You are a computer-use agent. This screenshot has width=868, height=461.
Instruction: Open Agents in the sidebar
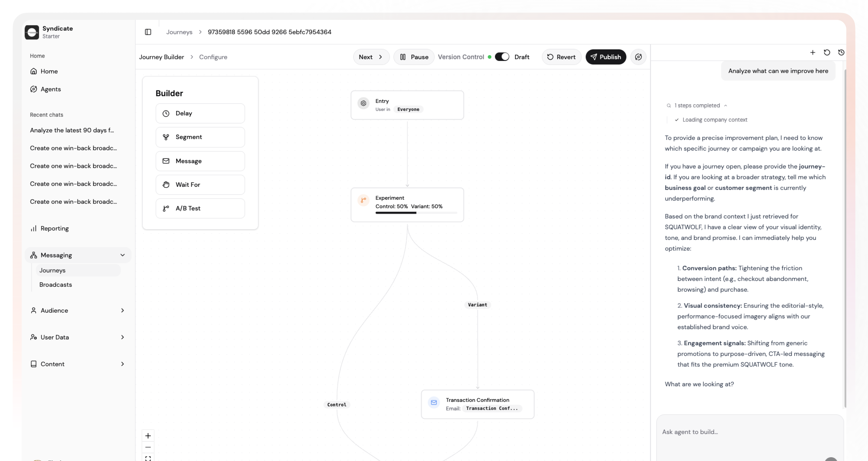tap(78, 89)
